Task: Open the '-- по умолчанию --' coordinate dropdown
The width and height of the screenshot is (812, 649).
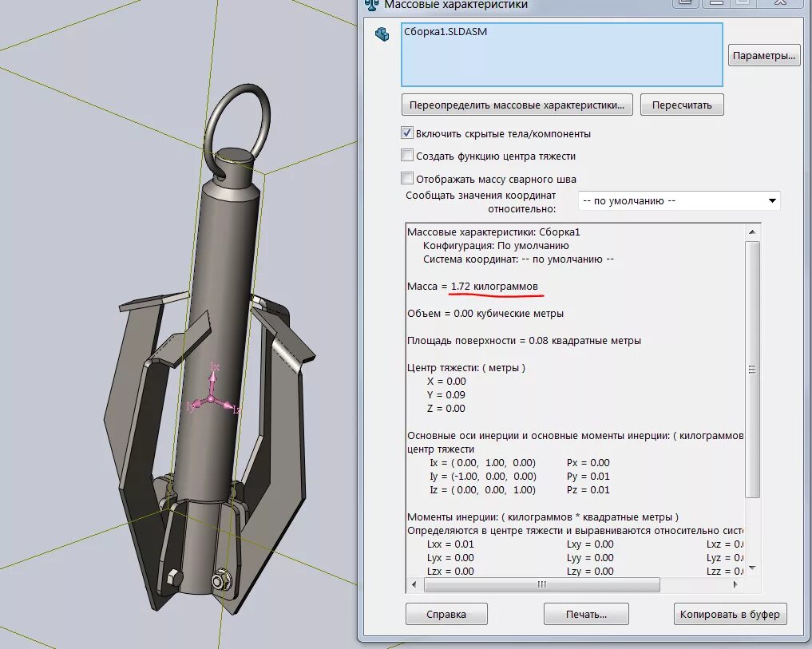Action: coord(679,200)
